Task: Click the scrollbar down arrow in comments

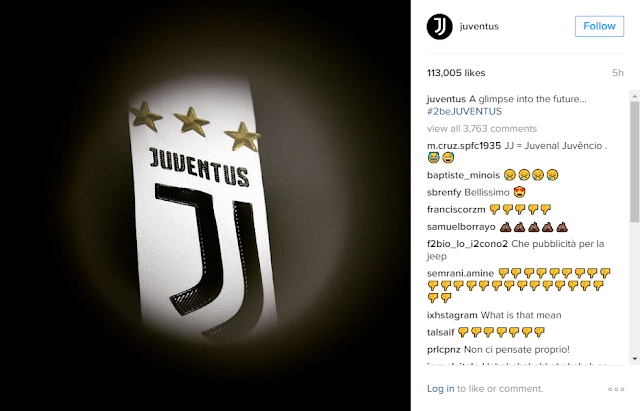Action: [x=634, y=359]
